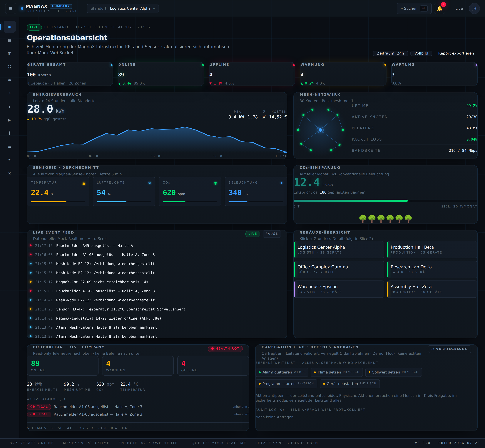485x448 pixels.
Task: Open the Logistics Center Alpha building card
Action: pos(339,250)
